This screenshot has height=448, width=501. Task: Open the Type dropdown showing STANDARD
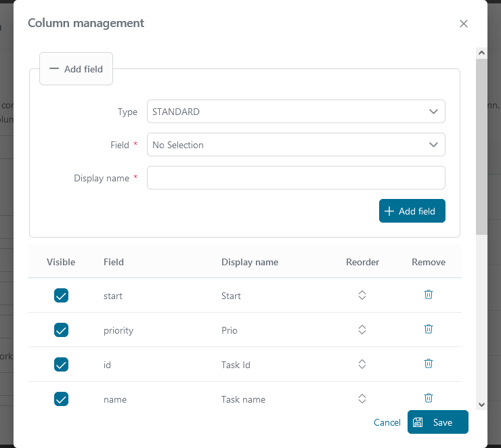click(296, 112)
